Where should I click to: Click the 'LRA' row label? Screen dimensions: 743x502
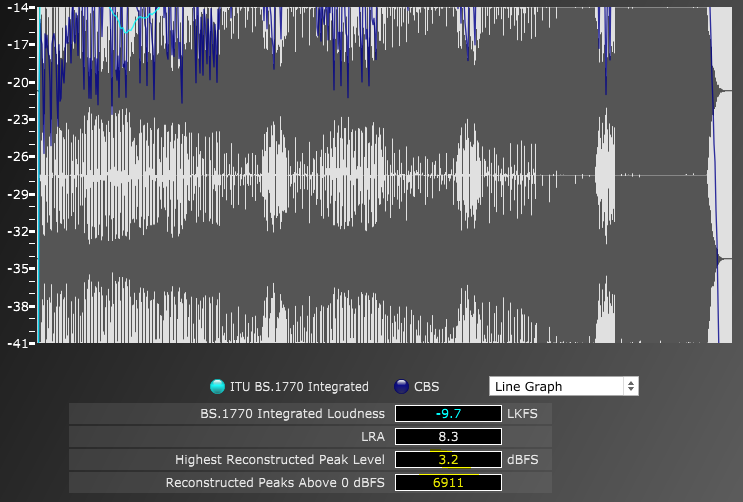coord(373,437)
